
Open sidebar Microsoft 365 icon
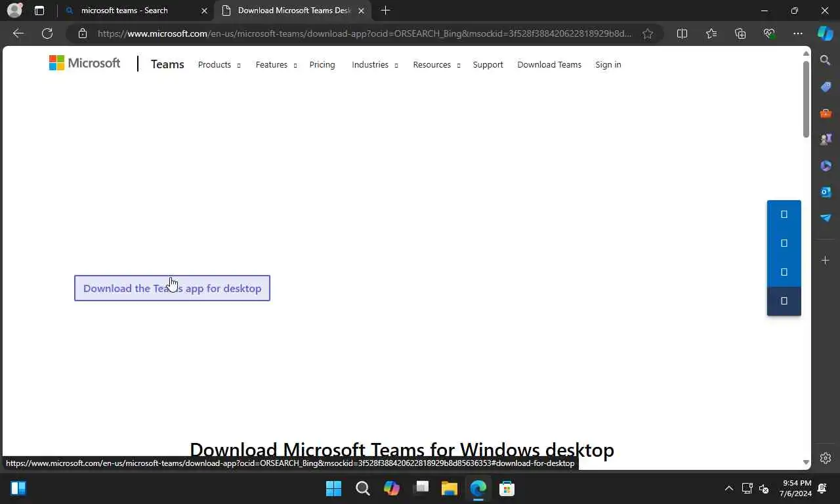[x=826, y=165]
